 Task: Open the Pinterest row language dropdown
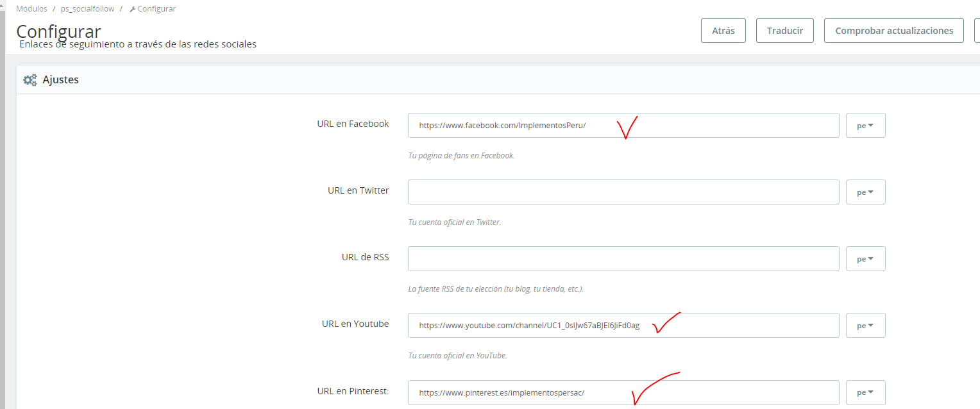(865, 393)
